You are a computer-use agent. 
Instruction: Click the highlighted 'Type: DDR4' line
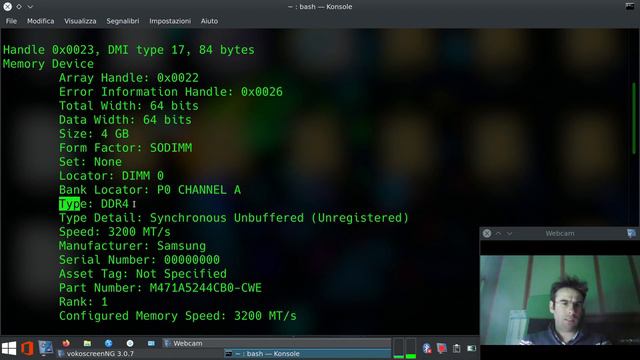(93, 203)
